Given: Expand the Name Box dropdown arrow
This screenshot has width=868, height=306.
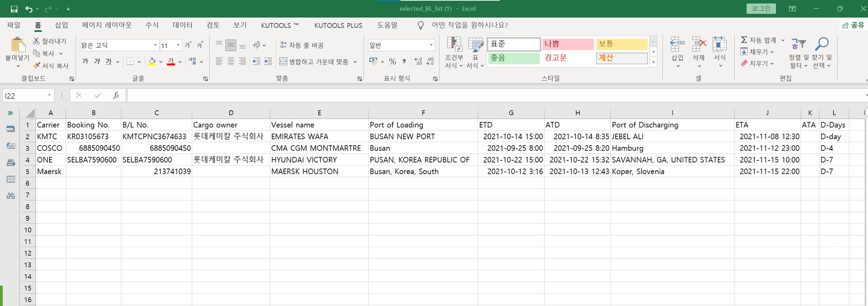Looking at the screenshot, I should pos(50,95).
